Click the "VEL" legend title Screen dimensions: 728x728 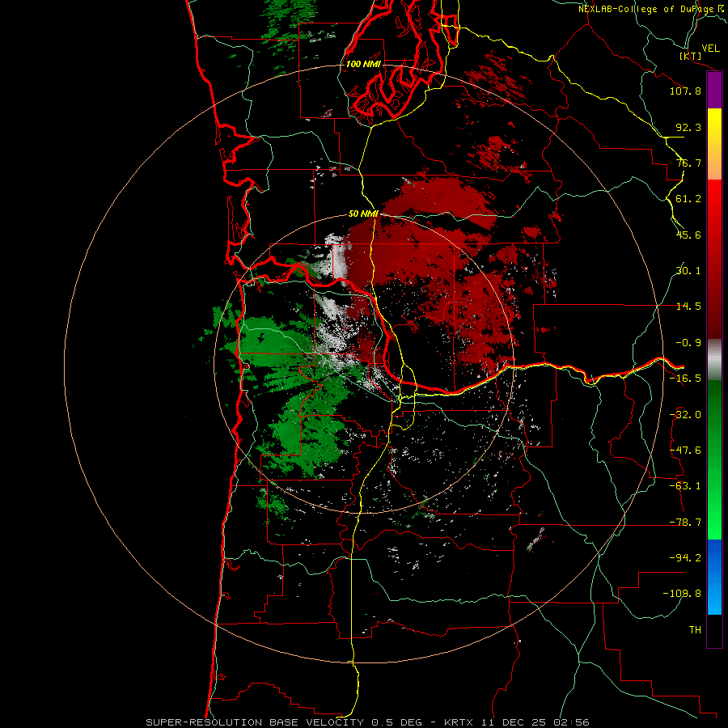pos(710,49)
